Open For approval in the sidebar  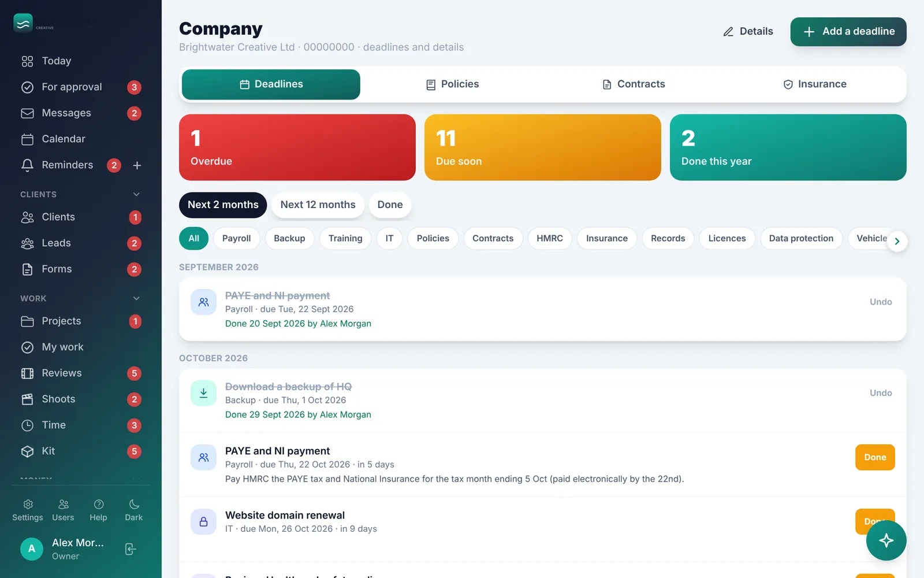click(81, 87)
